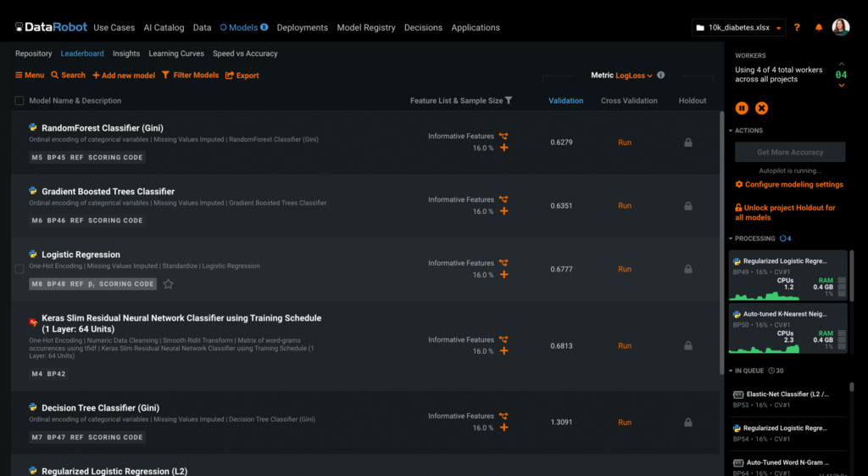Cancel all jobs with the X icon
The image size is (868, 476).
click(x=762, y=108)
